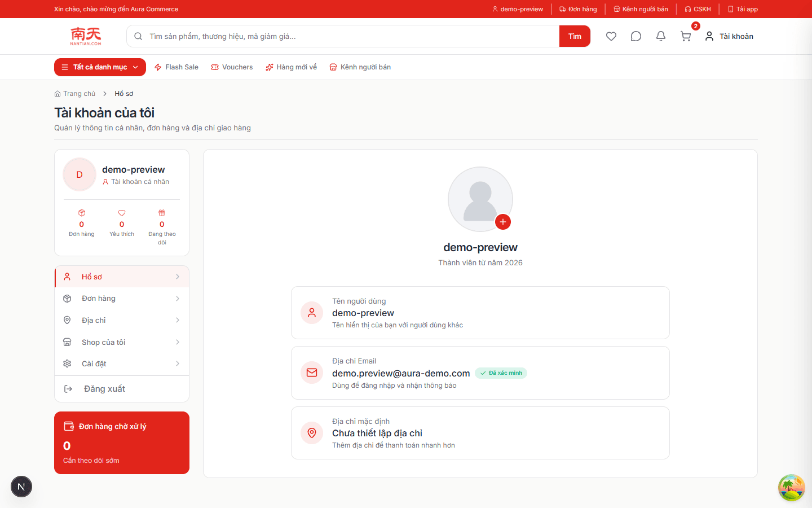Click the Đơn hàng stat in profile card
The height and width of the screenshot is (508, 812).
tap(82, 223)
